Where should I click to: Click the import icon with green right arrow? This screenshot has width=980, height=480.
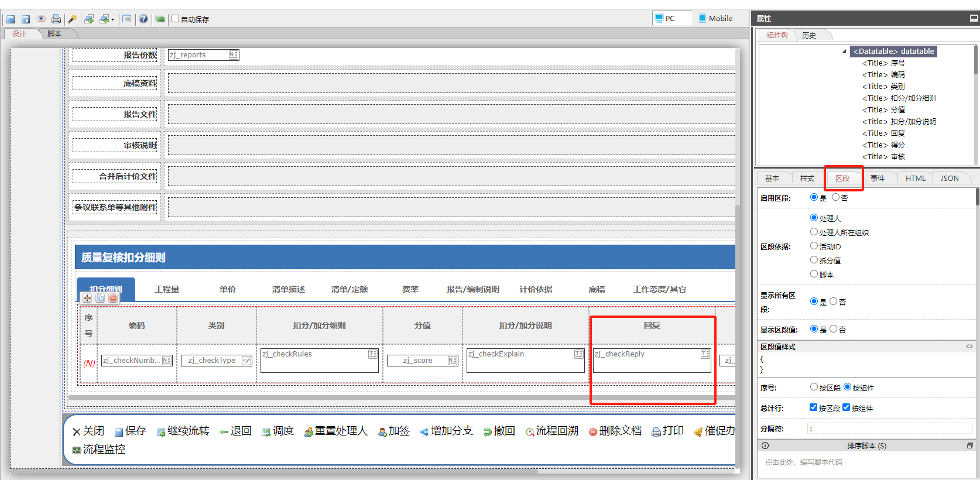tap(89, 19)
